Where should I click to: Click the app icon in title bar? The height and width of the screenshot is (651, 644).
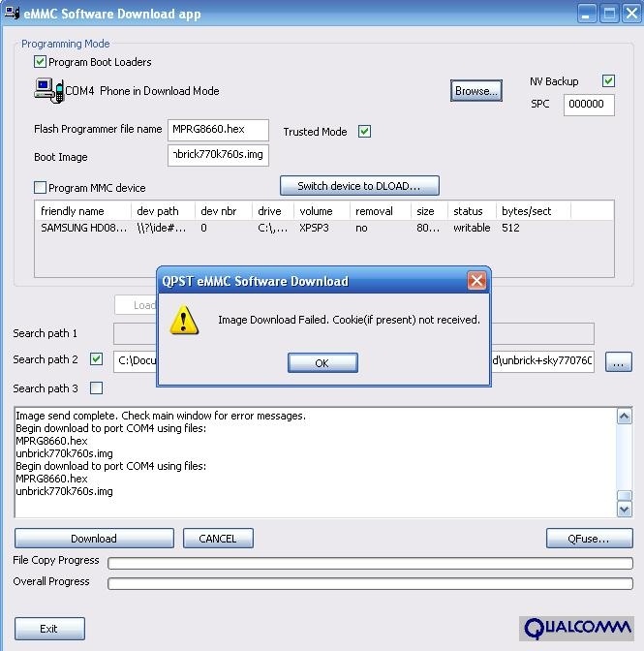click(x=12, y=12)
